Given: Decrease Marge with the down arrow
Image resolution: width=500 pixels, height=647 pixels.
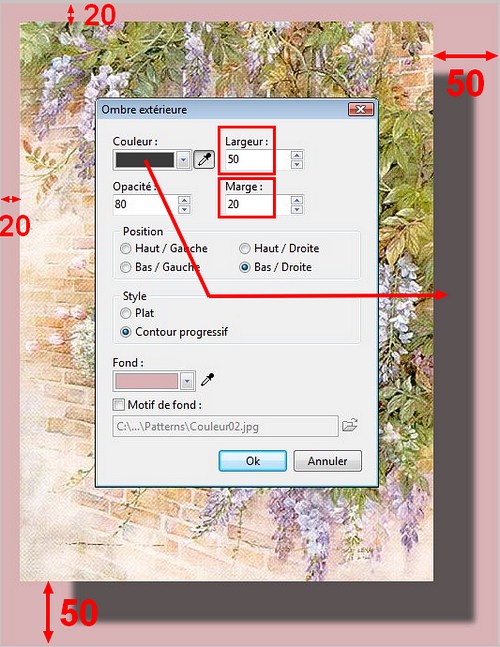Looking at the screenshot, I should (x=297, y=209).
